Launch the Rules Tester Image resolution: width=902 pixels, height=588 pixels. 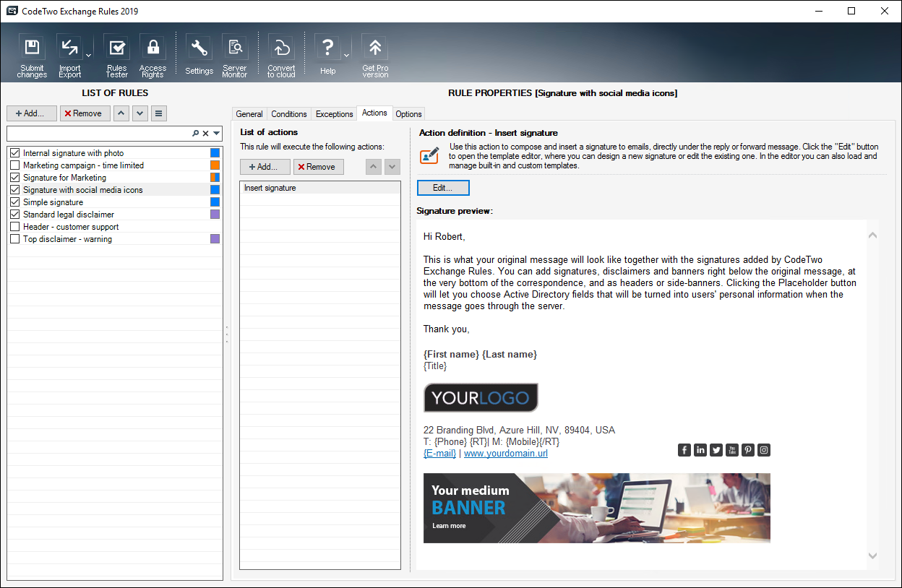point(116,56)
